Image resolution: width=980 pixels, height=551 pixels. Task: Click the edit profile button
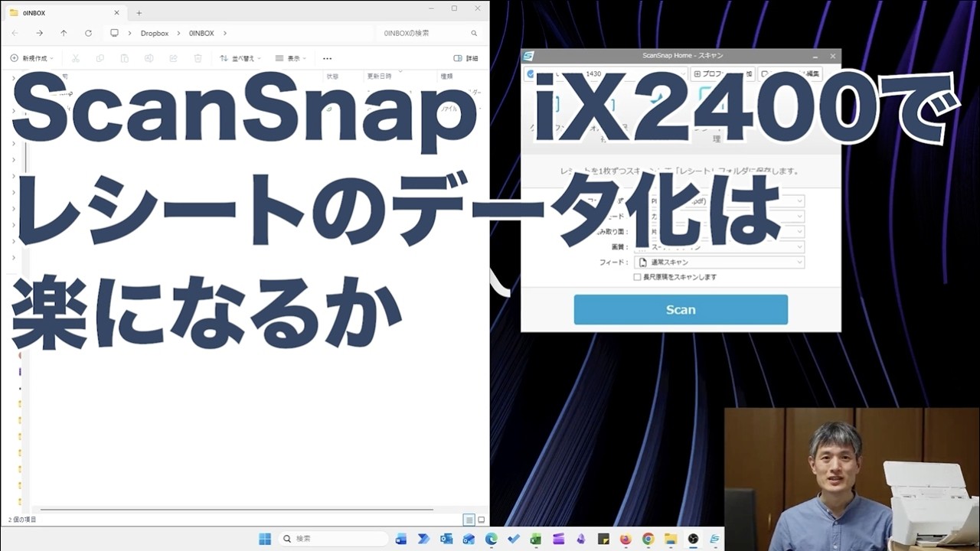point(791,74)
